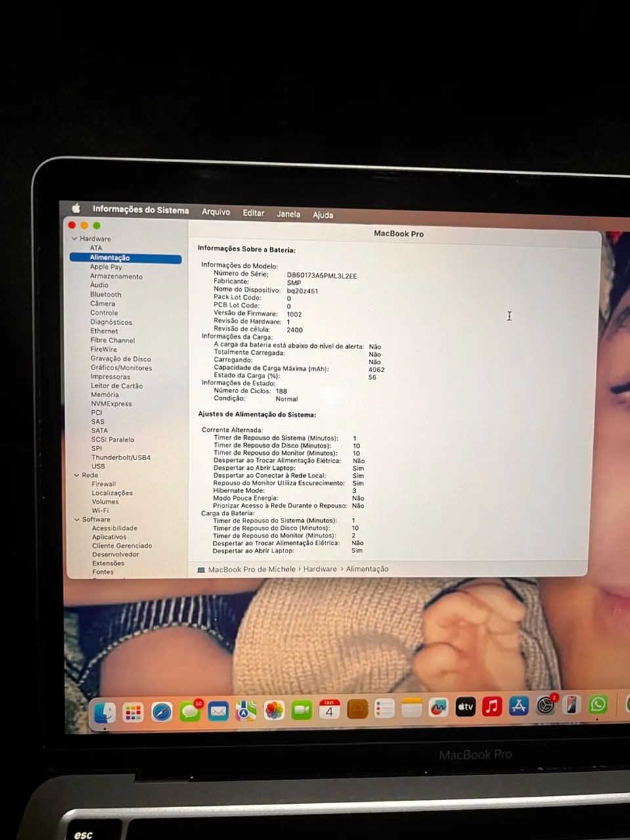
Task: Open Reminders from the dock
Action: tap(384, 708)
